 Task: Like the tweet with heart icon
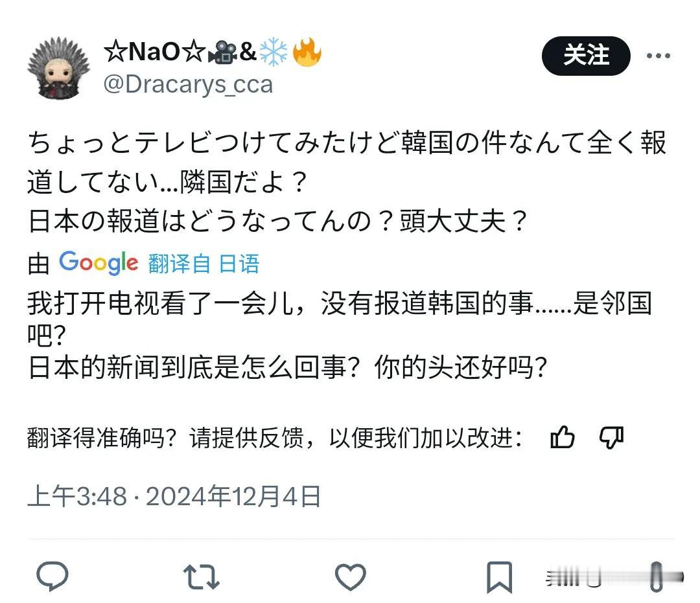351,576
